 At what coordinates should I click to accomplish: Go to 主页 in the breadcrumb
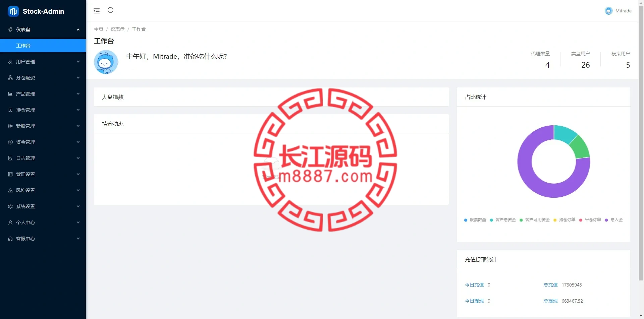click(99, 29)
